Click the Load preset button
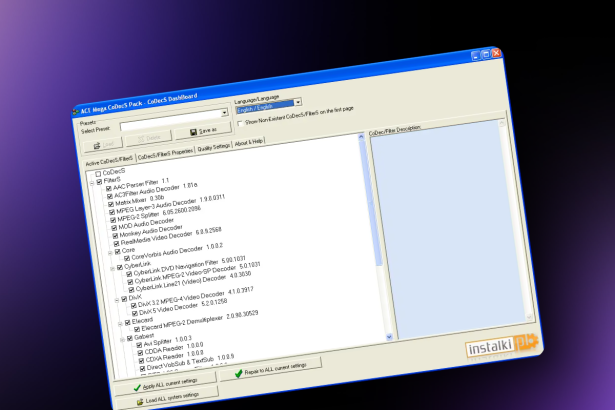This screenshot has width=615, height=410. coord(103,144)
